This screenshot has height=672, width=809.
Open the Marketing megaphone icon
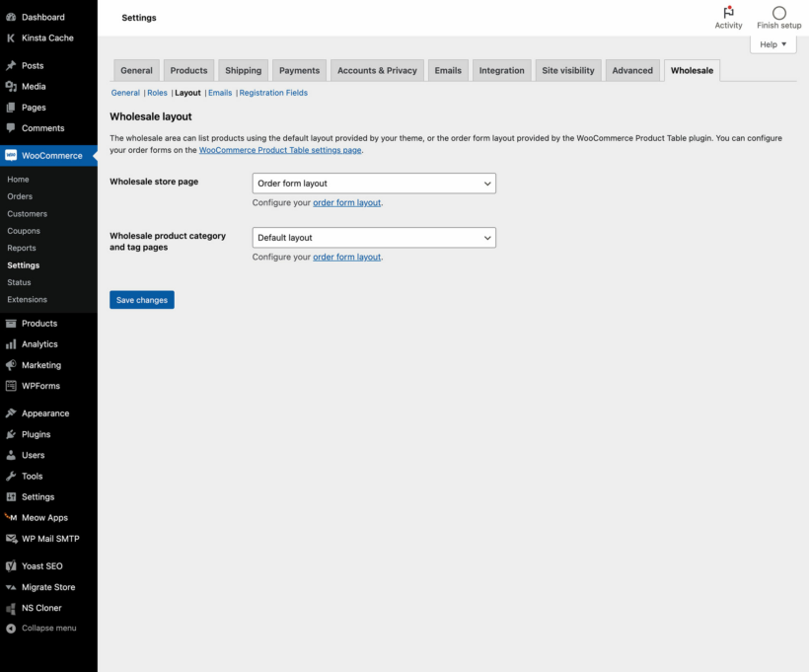[x=11, y=364]
